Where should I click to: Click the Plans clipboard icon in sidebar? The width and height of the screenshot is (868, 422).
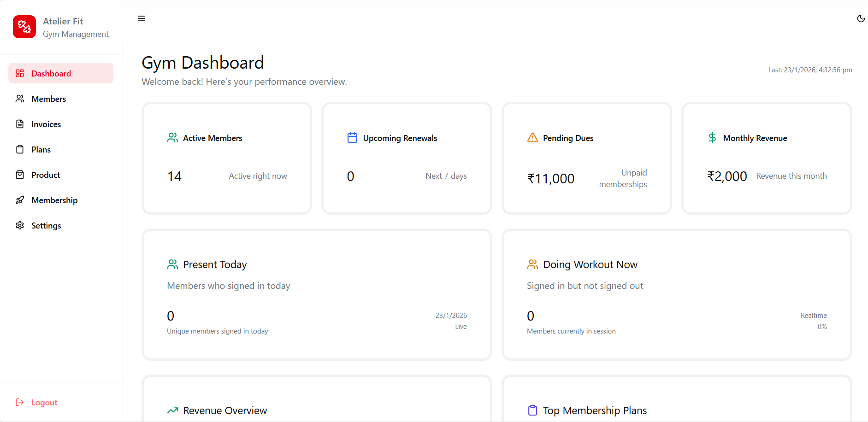click(20, 149)
